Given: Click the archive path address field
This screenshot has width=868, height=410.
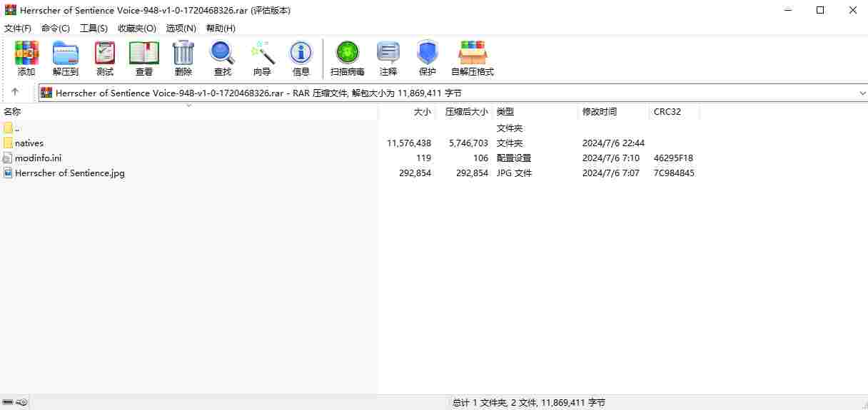Looking at the screenshot, I should pyautogui.click(x=454, y=93).
